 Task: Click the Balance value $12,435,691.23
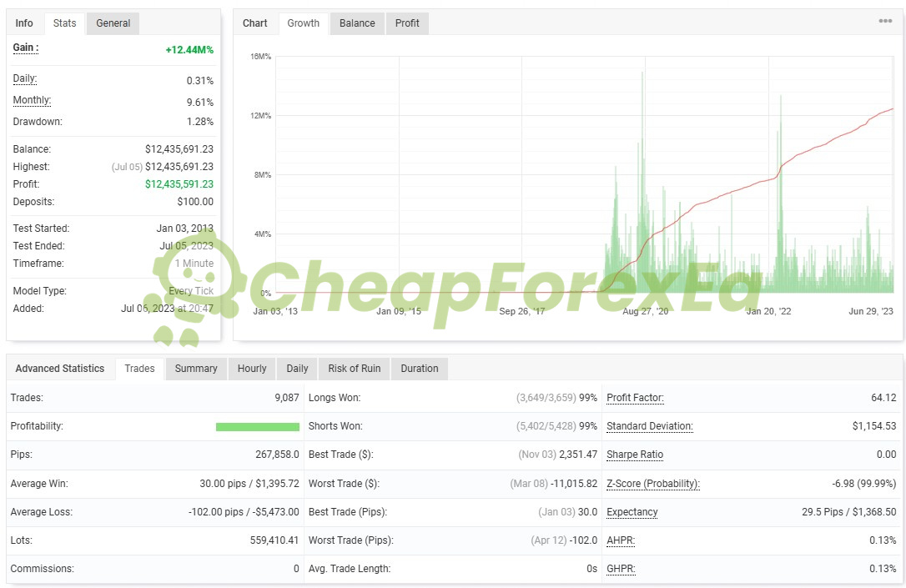(179, 149)
